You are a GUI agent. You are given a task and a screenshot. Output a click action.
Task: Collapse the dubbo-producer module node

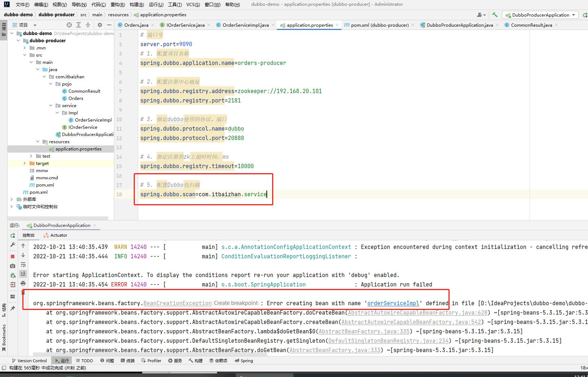point(18,40)
